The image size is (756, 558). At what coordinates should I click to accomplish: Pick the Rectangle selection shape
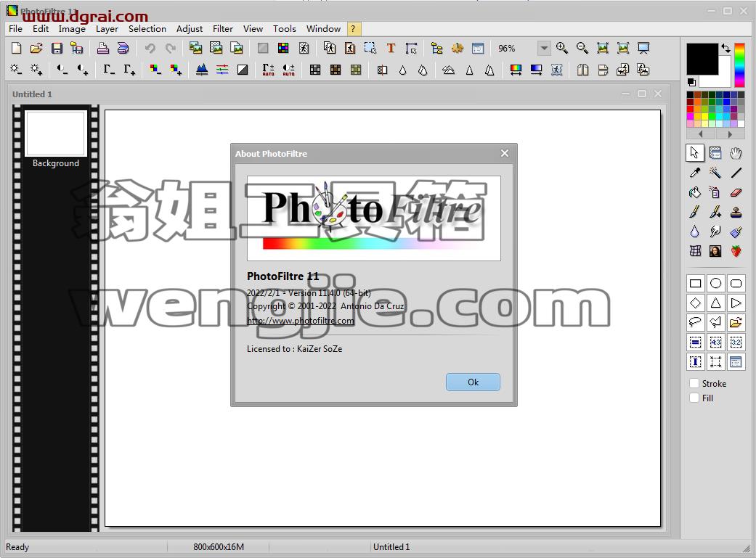tap(695, 283)
